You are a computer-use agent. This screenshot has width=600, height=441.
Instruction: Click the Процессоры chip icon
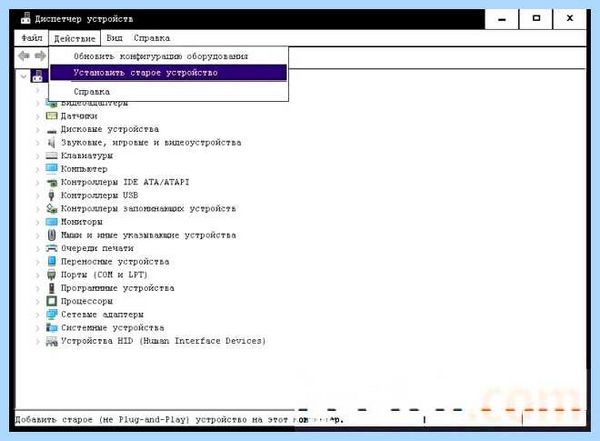pos(51,301)
